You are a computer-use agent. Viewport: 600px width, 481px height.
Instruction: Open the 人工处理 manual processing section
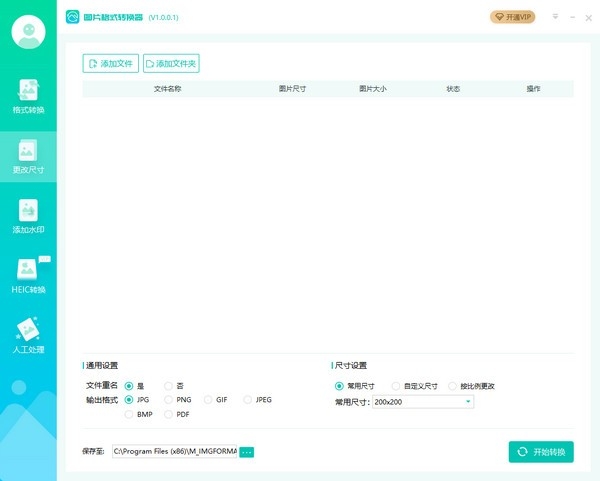click(x=28, y=336)
